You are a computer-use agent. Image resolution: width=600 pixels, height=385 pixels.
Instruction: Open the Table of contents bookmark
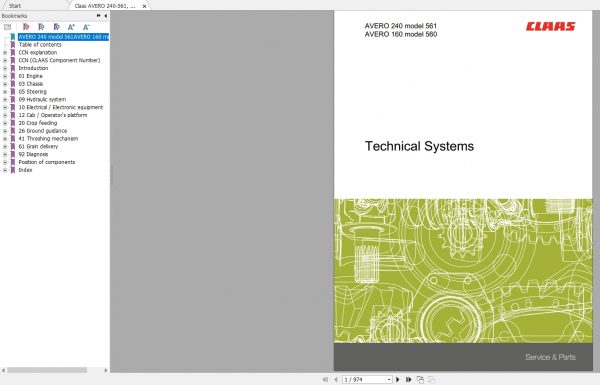40,45
